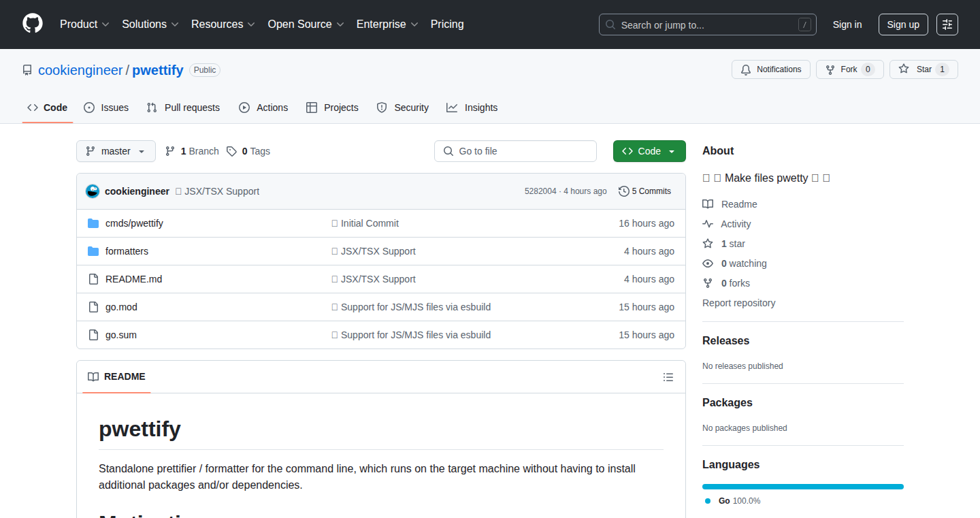Click the Activity pulse icon in About

(708, 224)
